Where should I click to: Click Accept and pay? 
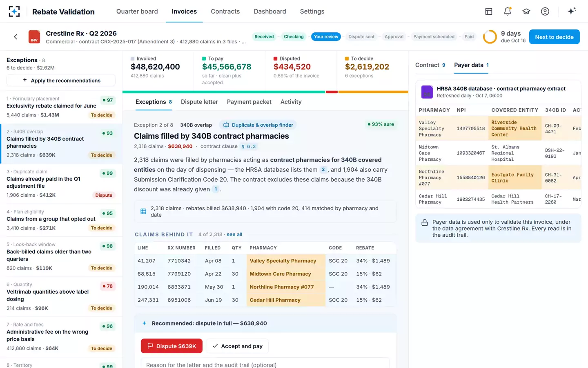(x=237, y=346)
